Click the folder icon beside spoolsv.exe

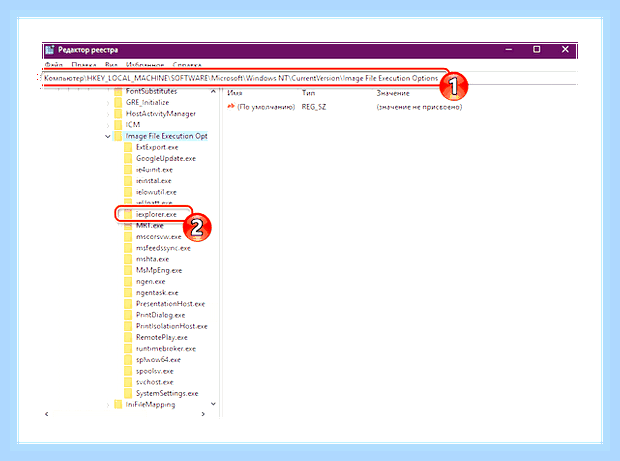click(x=128, y=371)
